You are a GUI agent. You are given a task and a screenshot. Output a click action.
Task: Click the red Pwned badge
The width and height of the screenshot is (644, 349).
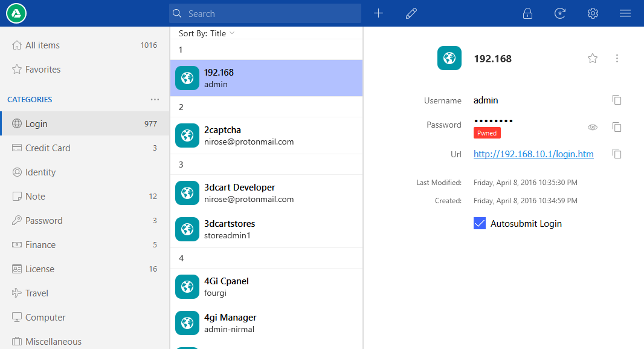[487, 133]
